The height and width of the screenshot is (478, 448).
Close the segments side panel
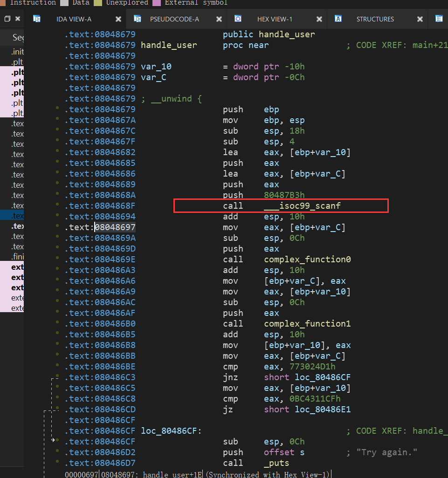click(18, 19)
